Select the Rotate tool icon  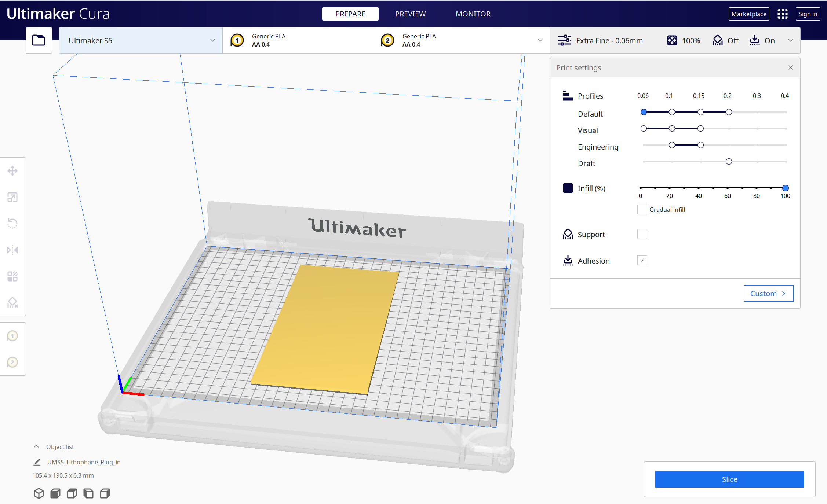pos(12,223)
